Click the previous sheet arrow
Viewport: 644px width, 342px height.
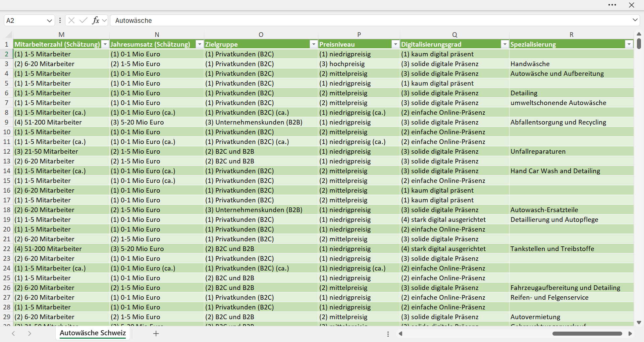tap(13, 334)
